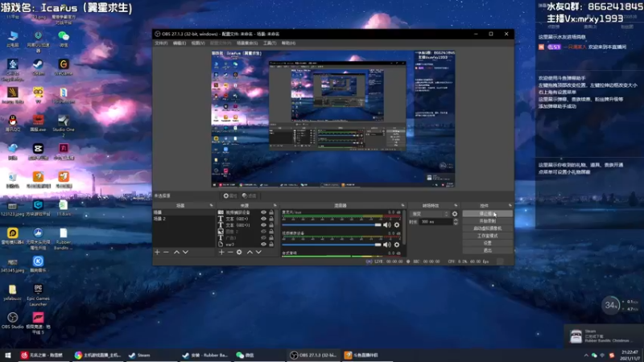Open the 帮助(H) menu in OBS
Image resolution: width=644 pixels, height=362 pixels.
(288, 43)
